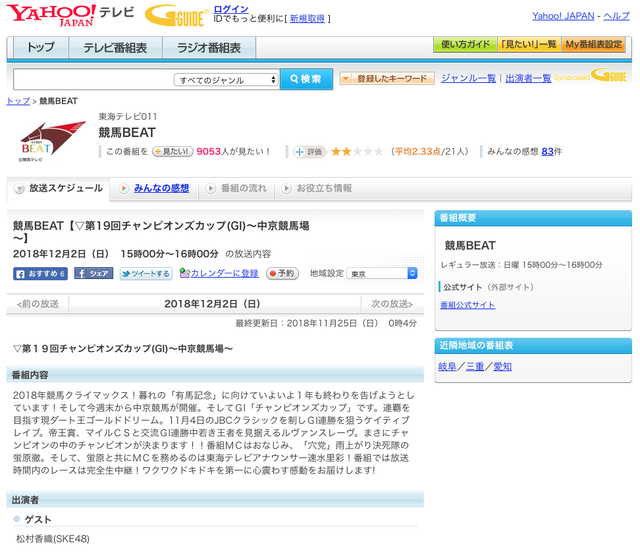
Task: Click the 検索 search button
Action: pyautogui.click(x=306, y=79)
